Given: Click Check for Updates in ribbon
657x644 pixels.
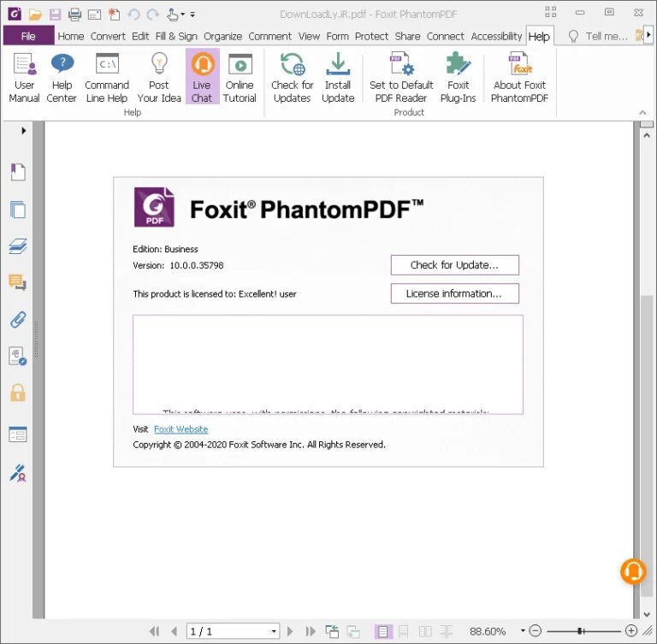Looking at the screenshot, I should [293, 78].
